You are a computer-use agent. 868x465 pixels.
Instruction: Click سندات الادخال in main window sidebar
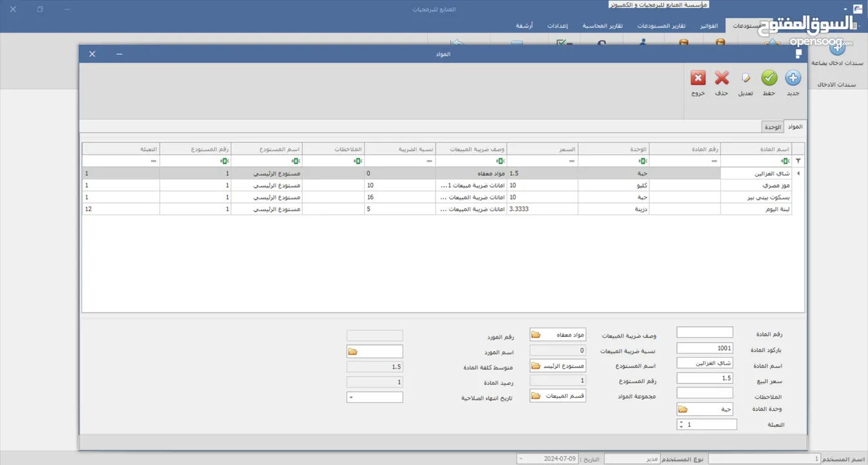tap(836, 85)
